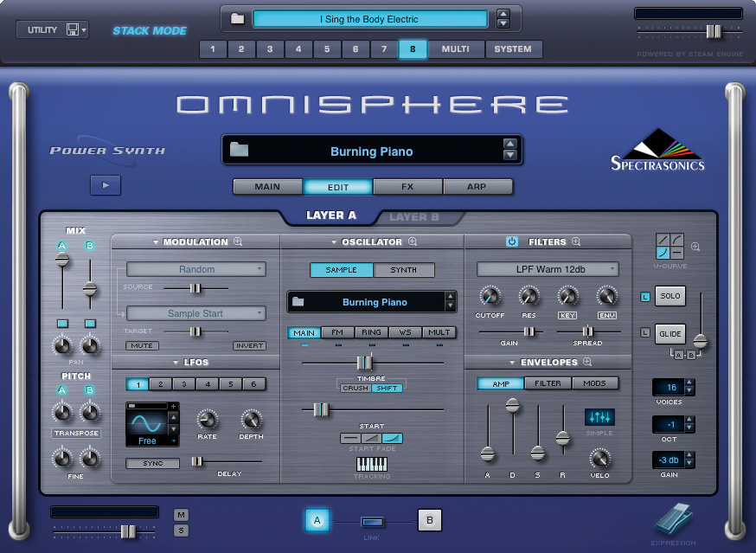The height and width of the screenshot is (553, 756).
Task: Toggle the S solo button at bottom
Action: click(182, 530)
